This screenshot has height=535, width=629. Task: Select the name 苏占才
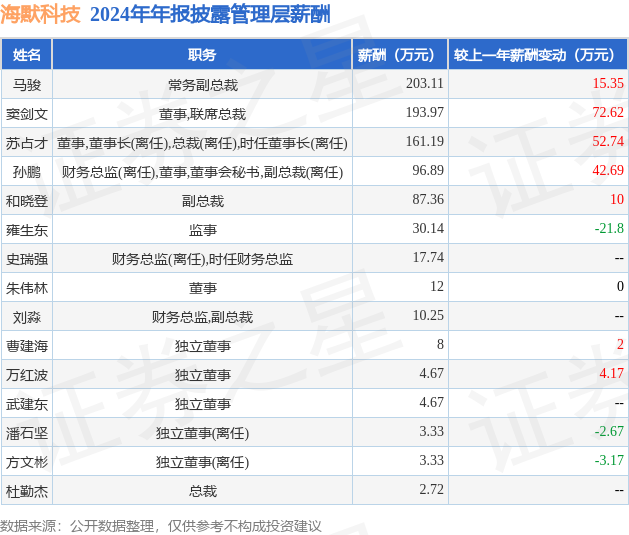27,143
